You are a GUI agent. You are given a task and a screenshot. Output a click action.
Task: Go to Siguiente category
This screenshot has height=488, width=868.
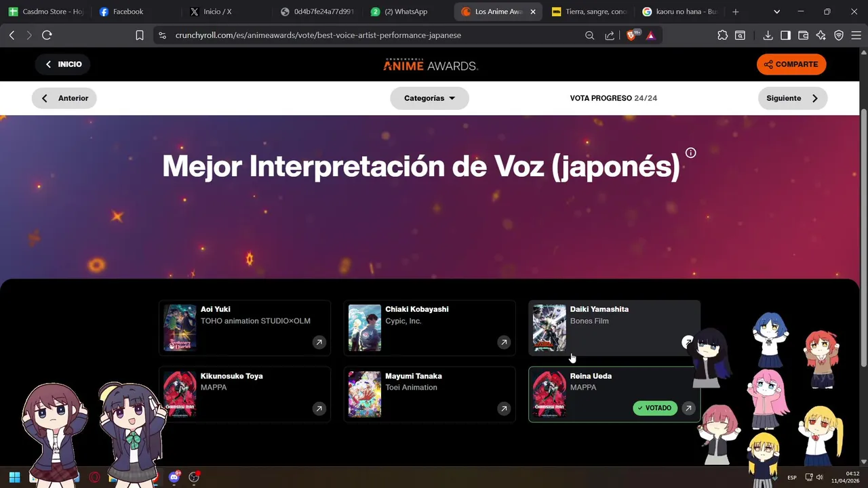click(793, 98)
